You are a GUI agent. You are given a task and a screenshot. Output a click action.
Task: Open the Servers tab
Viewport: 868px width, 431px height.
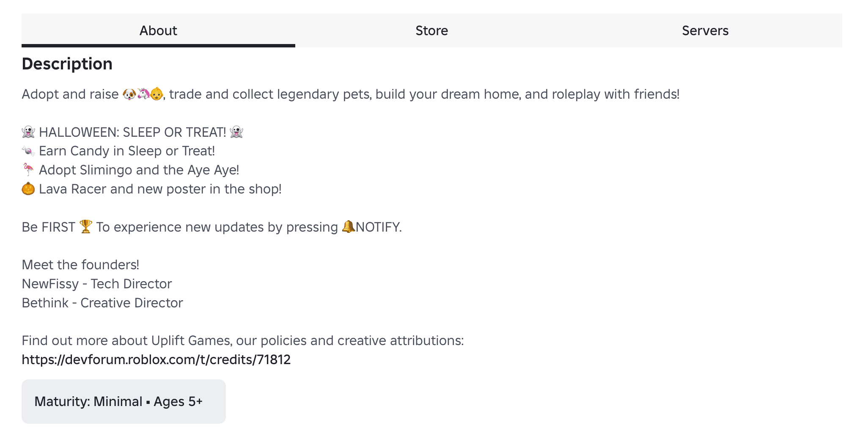[705, 30]
